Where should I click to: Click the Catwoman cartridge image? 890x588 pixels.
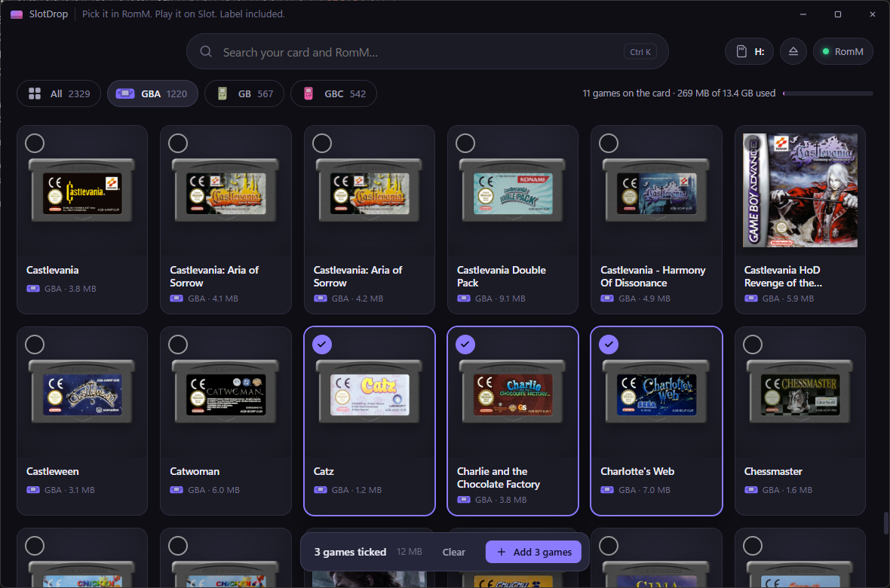226,391
